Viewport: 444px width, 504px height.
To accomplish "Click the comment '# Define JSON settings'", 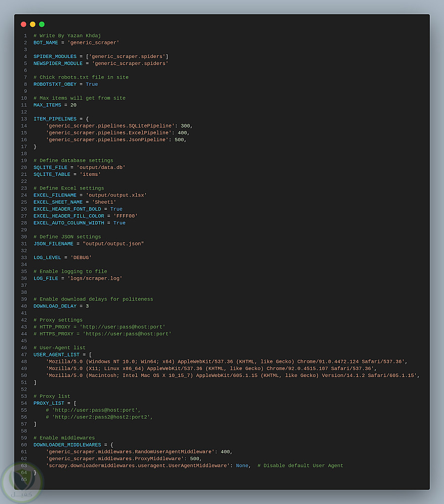I will (x=67, y=237).
